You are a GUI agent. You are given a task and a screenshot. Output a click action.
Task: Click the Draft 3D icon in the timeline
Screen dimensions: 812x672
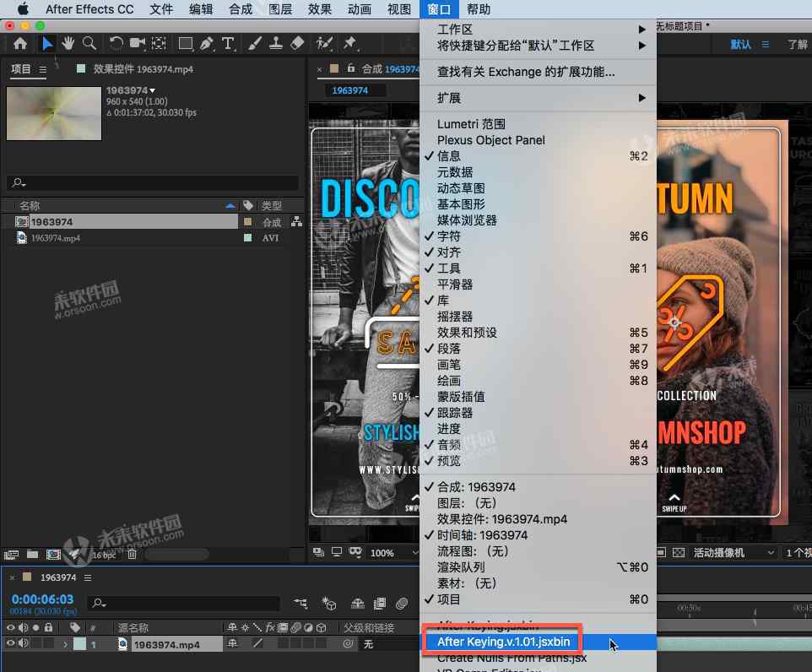point(329,603)
